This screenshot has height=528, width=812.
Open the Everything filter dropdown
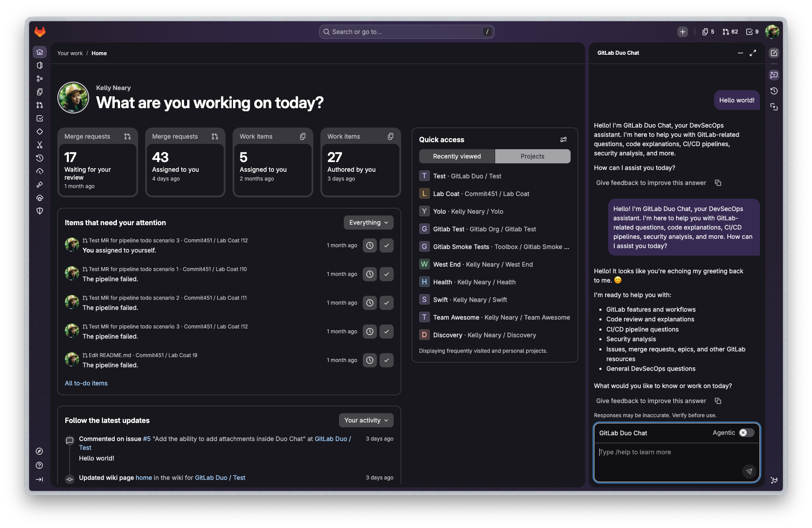(368, 222)
